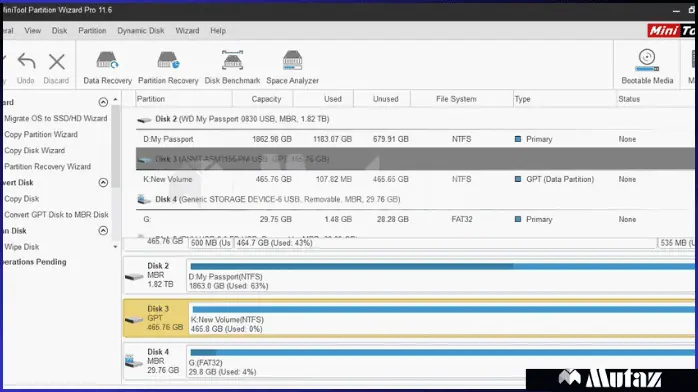Sort by the Capacity column header
This screenshot has height=392, width=698.
click(x=263, y=99)
